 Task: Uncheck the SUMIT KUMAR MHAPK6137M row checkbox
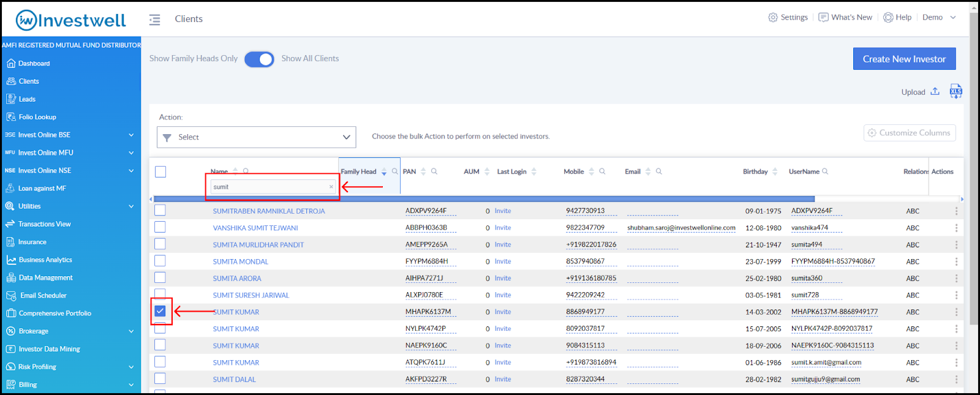click(160, 311)
